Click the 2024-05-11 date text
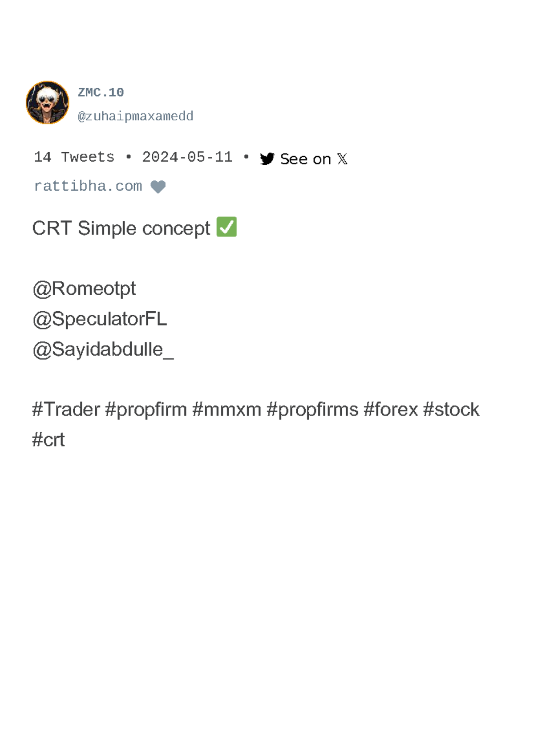 click(187, 157)
